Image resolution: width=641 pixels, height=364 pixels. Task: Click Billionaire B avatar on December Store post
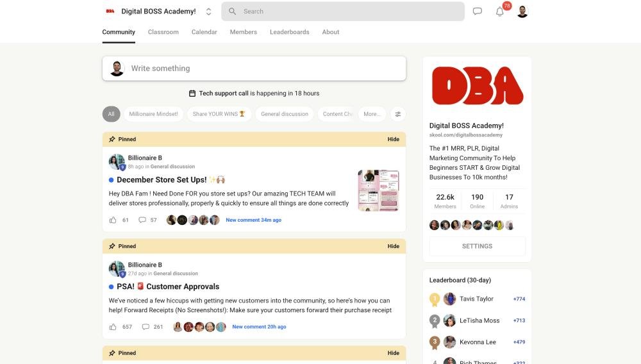pos(117,161)
